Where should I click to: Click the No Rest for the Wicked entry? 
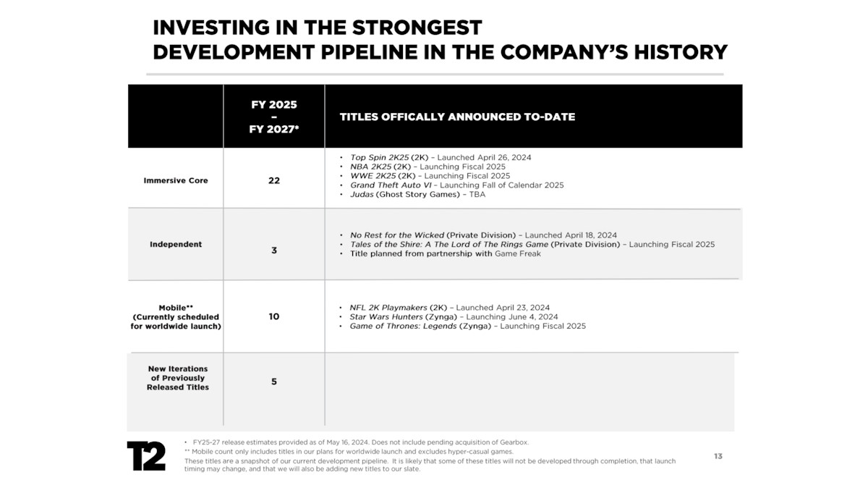point(483,235)
